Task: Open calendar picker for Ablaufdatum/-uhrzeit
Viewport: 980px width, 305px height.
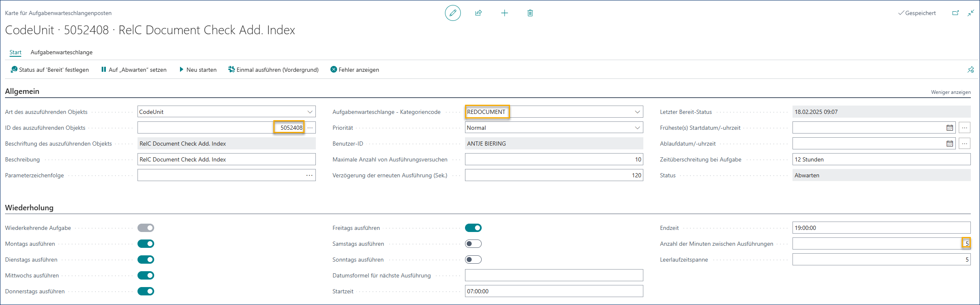Action: (950, 144)
